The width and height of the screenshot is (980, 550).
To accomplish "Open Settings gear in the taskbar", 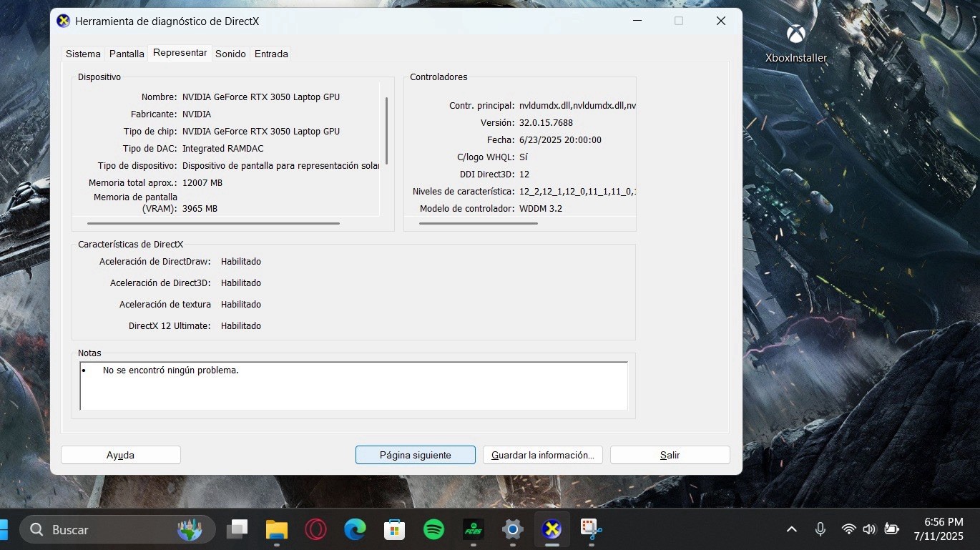I will pos(513,530).
